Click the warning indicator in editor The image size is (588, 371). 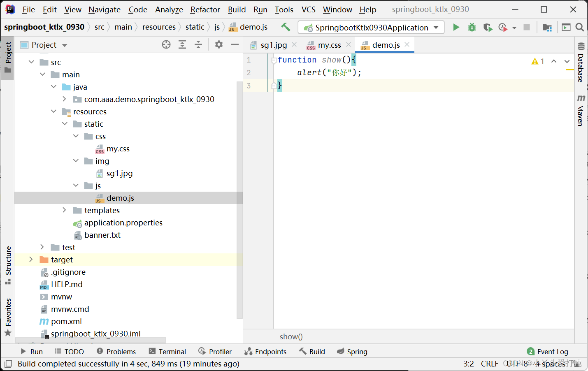tap(538, 61)
